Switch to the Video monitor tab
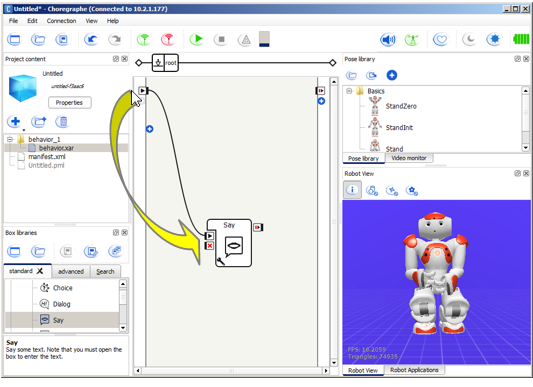Viewport: 533px width, 387px height. pos(409,158)
